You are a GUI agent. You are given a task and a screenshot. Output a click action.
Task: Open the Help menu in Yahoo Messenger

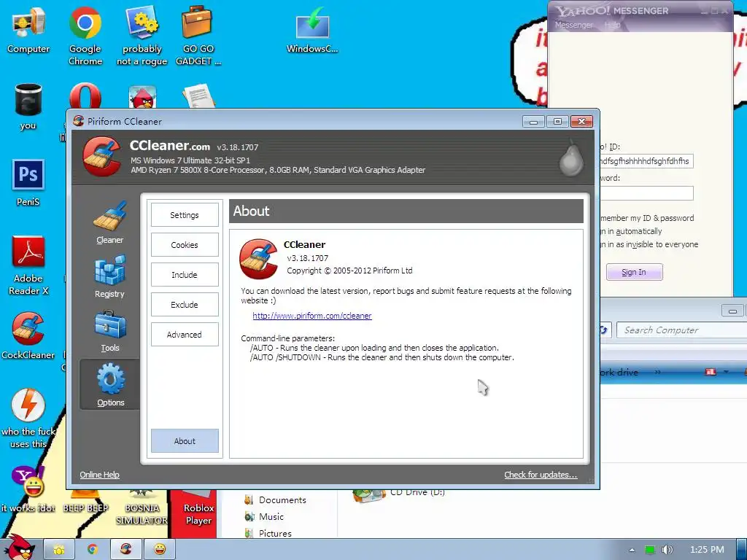click(x=612, y=25)
